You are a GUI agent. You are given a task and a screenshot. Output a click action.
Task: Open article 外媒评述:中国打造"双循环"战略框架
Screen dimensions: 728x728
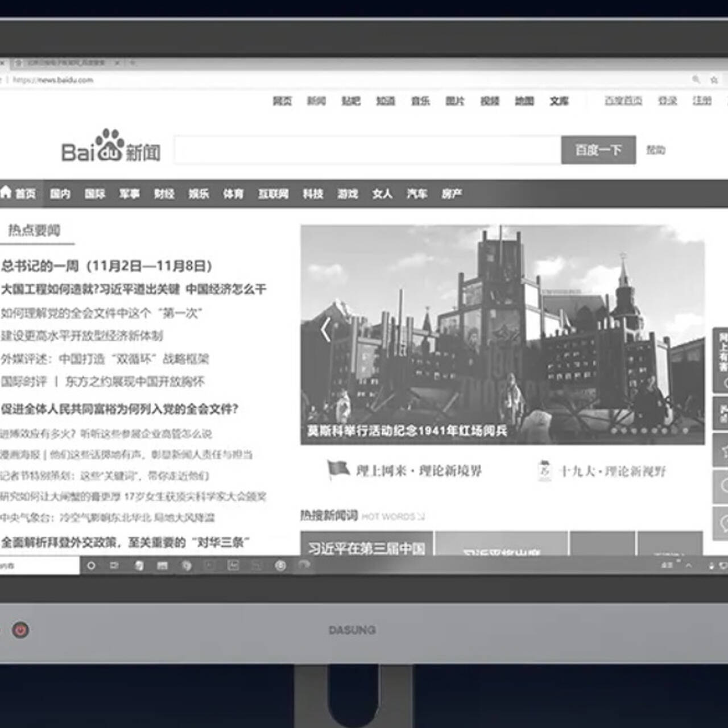click(105, 359)
